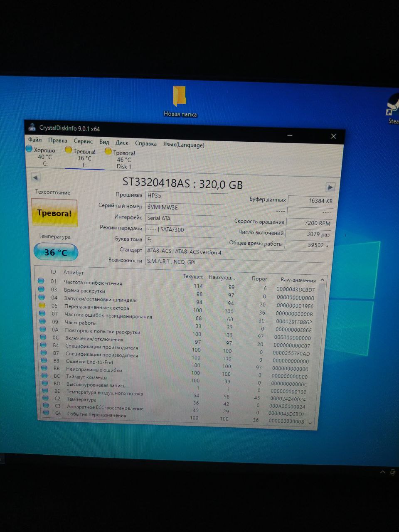Click the Порог column header
The width and height of the screenshot is (399, 532).
pyautogui.click(x=259, y=278)
